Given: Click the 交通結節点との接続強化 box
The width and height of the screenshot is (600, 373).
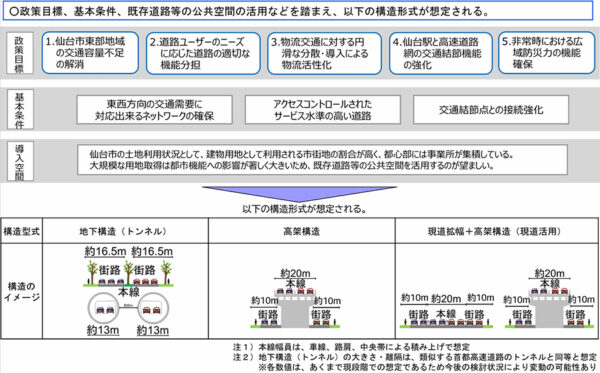Looking at the screenshot, I should (x=491, y=110).
